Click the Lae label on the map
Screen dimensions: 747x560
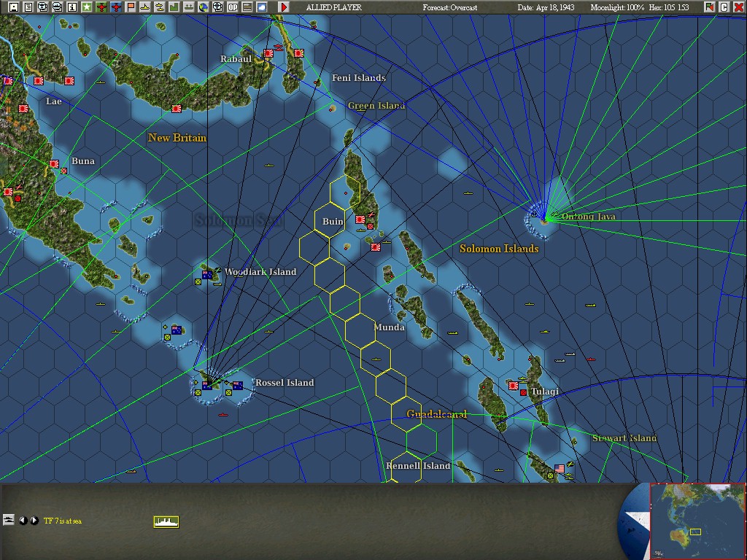coord(53,101)
